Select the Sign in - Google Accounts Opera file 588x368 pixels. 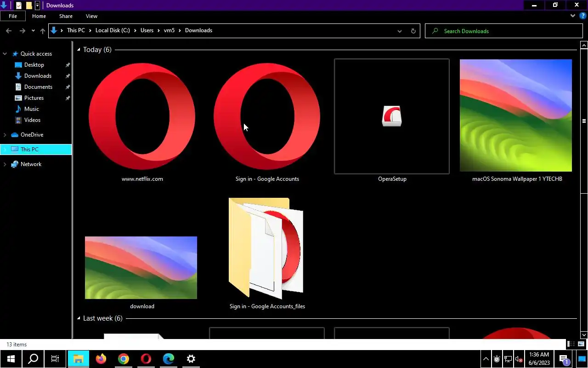(267, 116)
